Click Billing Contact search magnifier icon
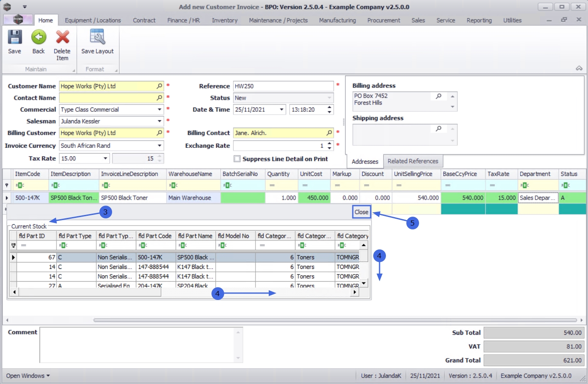The height and width of the screenshot is (384, 588). tap(329, 133)
